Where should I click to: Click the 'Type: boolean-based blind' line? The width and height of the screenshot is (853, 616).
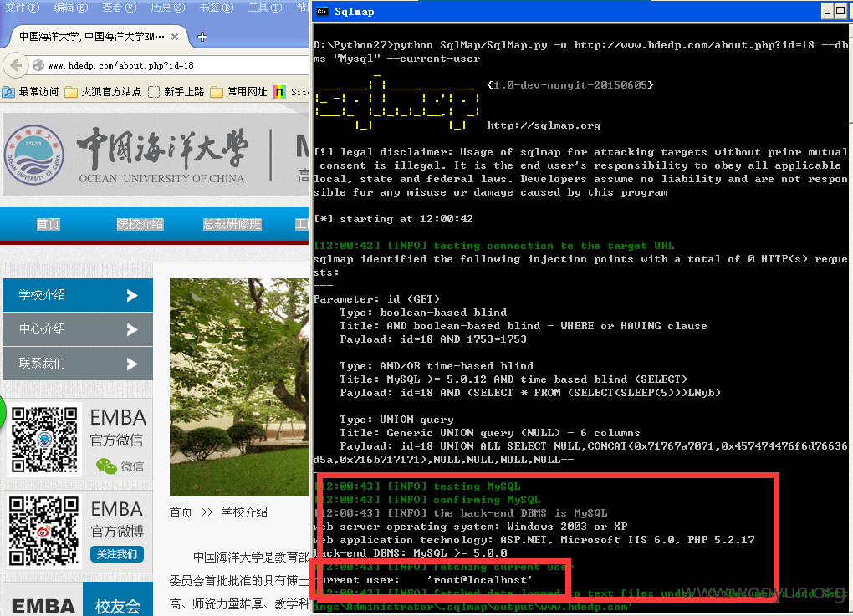[x=423, y=313]
